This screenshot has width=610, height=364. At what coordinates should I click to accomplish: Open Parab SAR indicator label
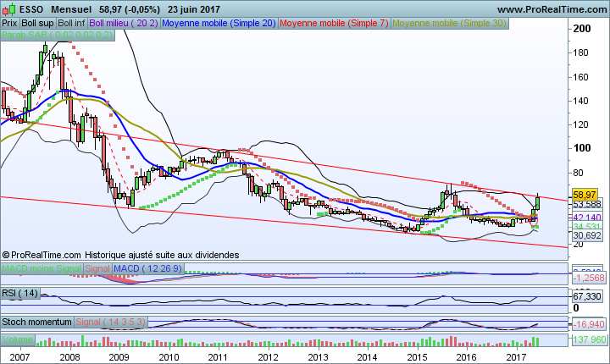click(x=58, y=35)
